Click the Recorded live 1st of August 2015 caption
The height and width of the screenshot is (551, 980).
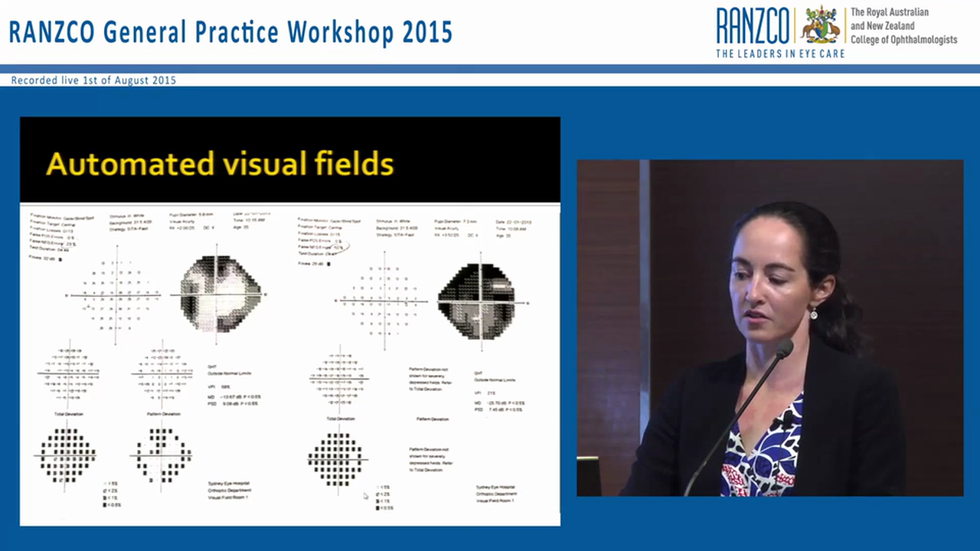tap(93, 80)
